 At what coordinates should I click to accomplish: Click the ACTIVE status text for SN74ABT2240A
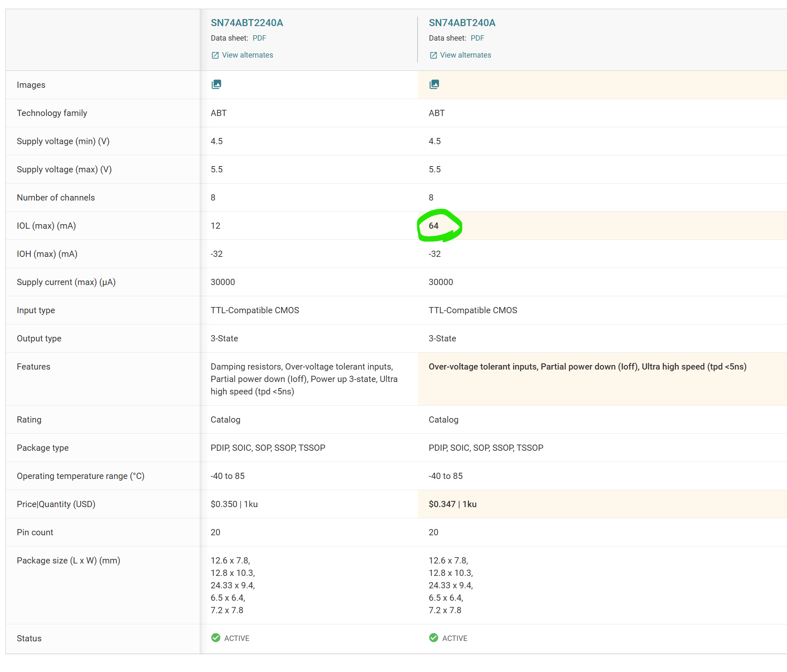(x=237, y=638)
